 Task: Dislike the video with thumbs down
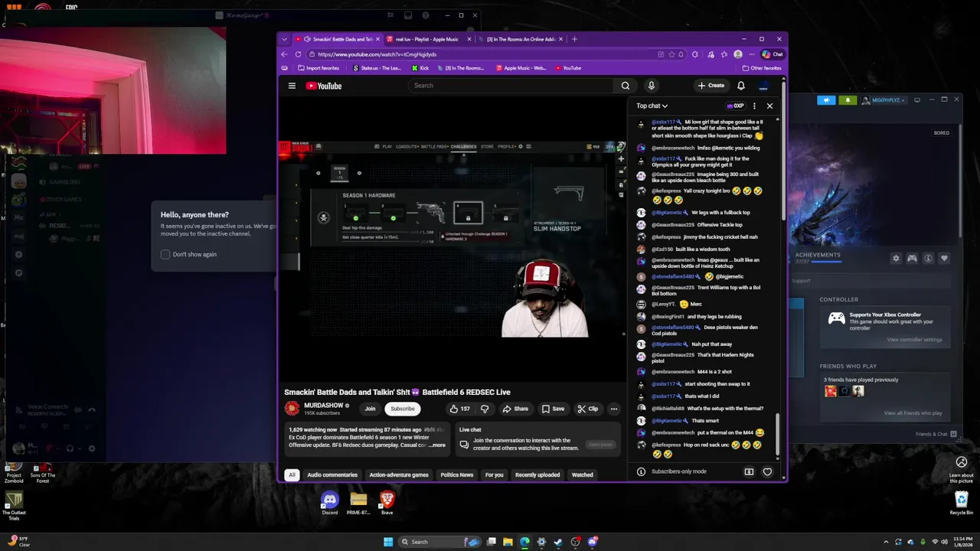coord(485,409)
